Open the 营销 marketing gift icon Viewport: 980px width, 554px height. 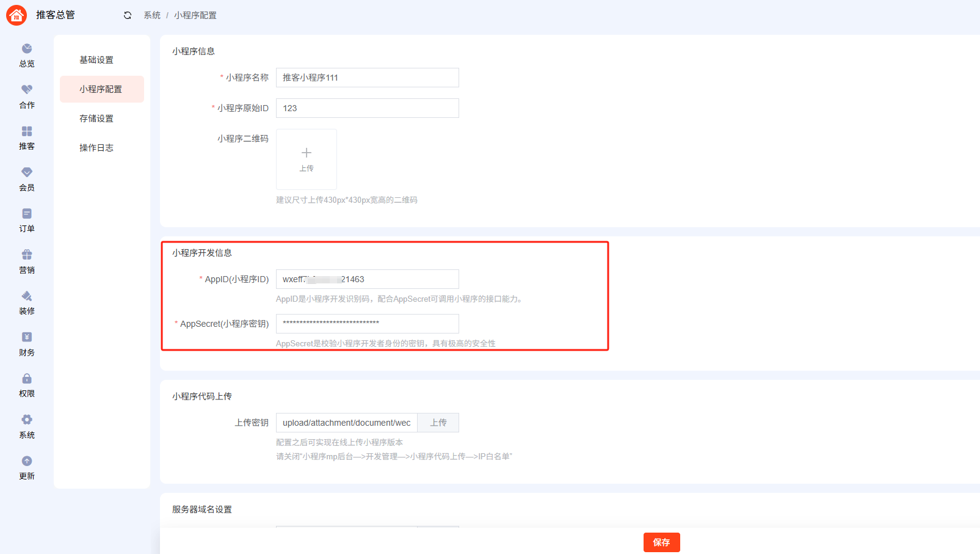(x=27, y=255)
